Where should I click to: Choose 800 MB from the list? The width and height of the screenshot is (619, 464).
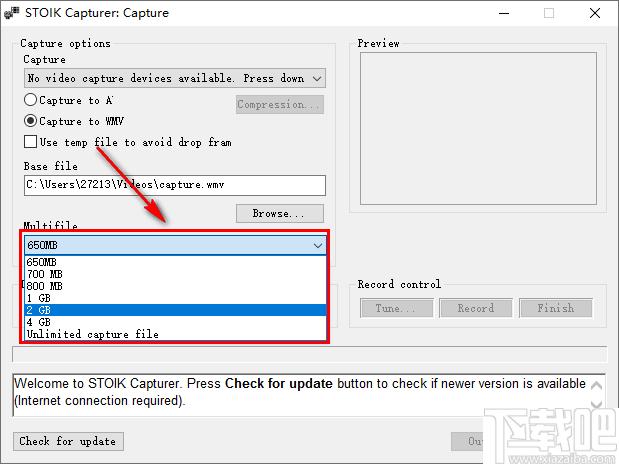point(176,286)
